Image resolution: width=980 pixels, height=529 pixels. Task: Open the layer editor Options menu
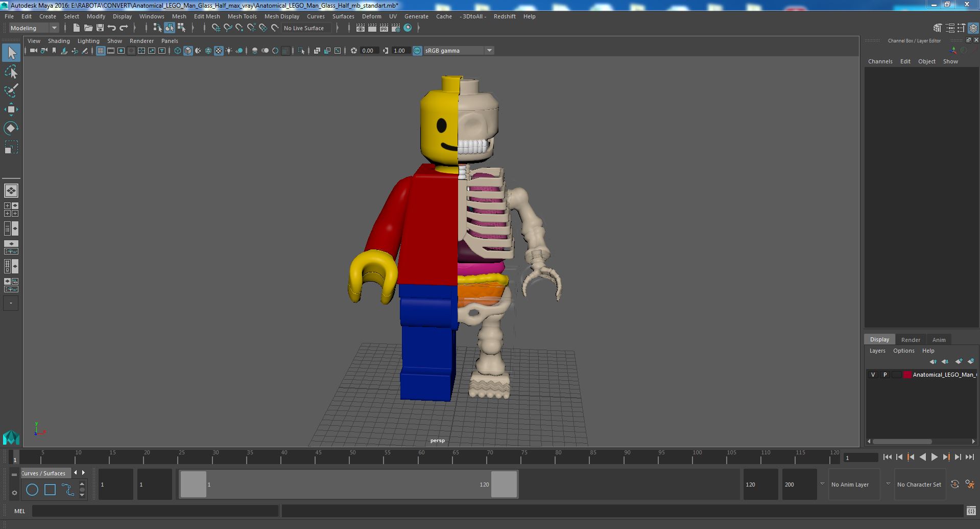(903, 351)
